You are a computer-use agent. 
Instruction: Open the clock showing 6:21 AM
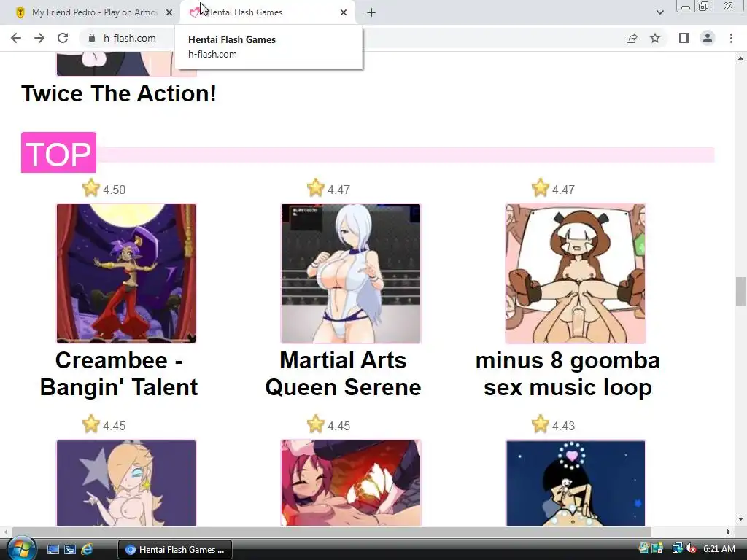click(719, 549)
